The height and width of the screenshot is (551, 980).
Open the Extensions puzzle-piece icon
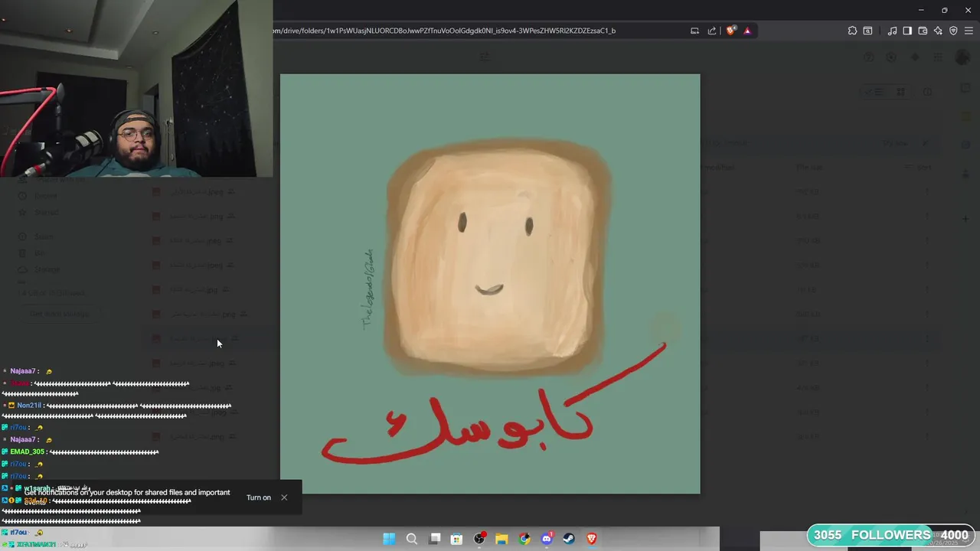[852, 31]
